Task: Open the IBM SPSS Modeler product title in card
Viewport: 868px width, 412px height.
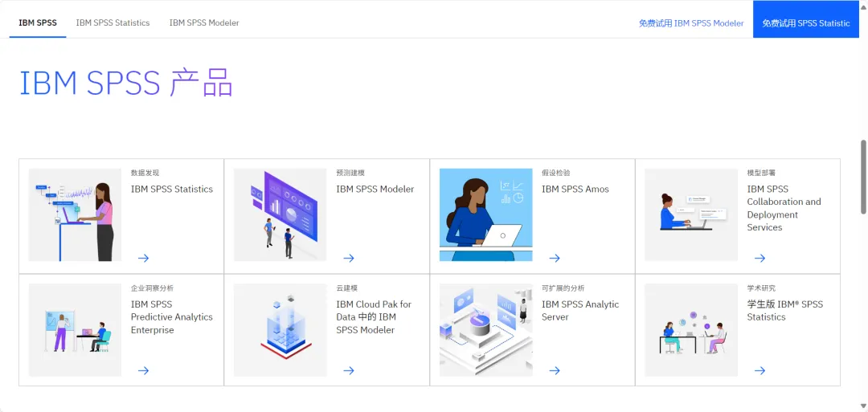Action: (x=375, y=189)
